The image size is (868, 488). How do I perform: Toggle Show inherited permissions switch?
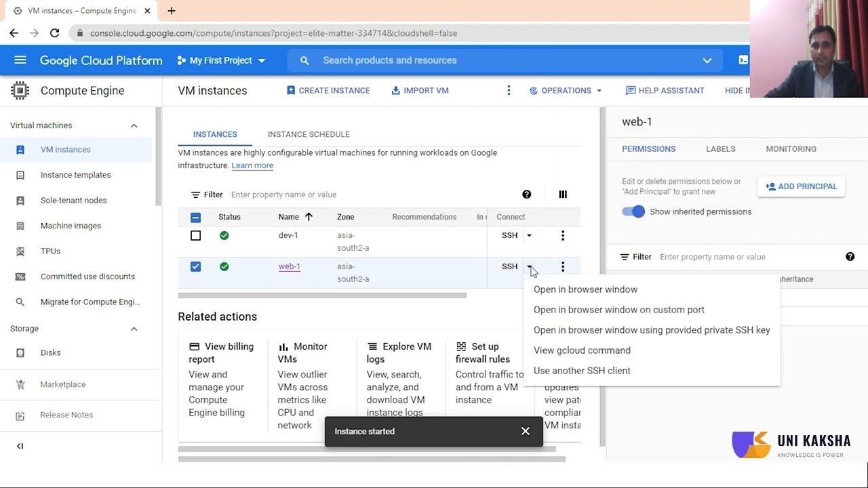tap(633, 211)
